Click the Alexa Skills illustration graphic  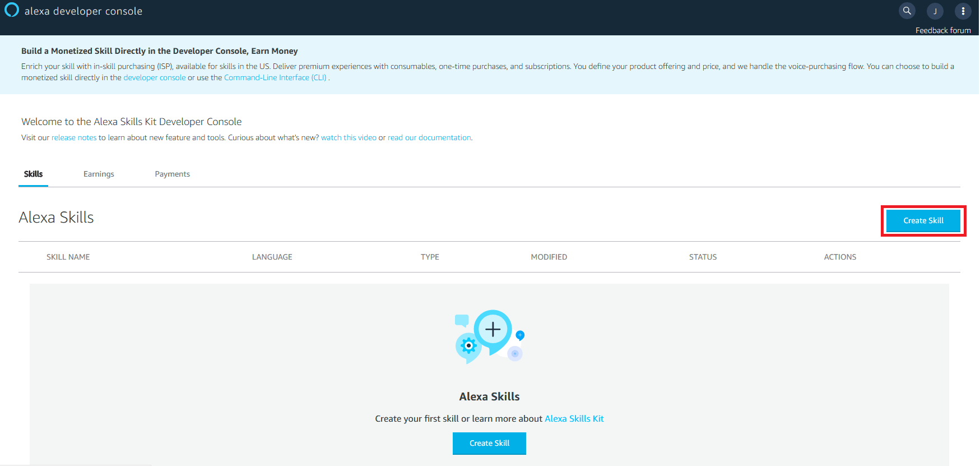tap(490, 336)
